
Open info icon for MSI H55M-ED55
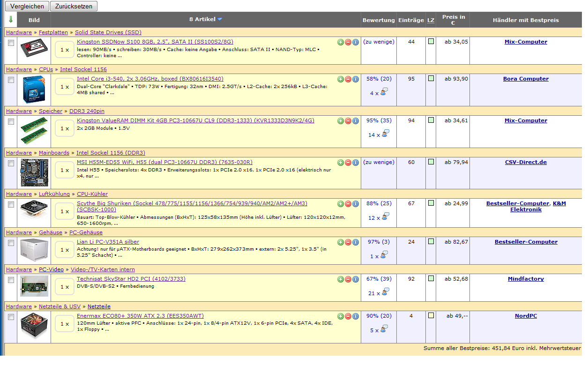point(356,163)
